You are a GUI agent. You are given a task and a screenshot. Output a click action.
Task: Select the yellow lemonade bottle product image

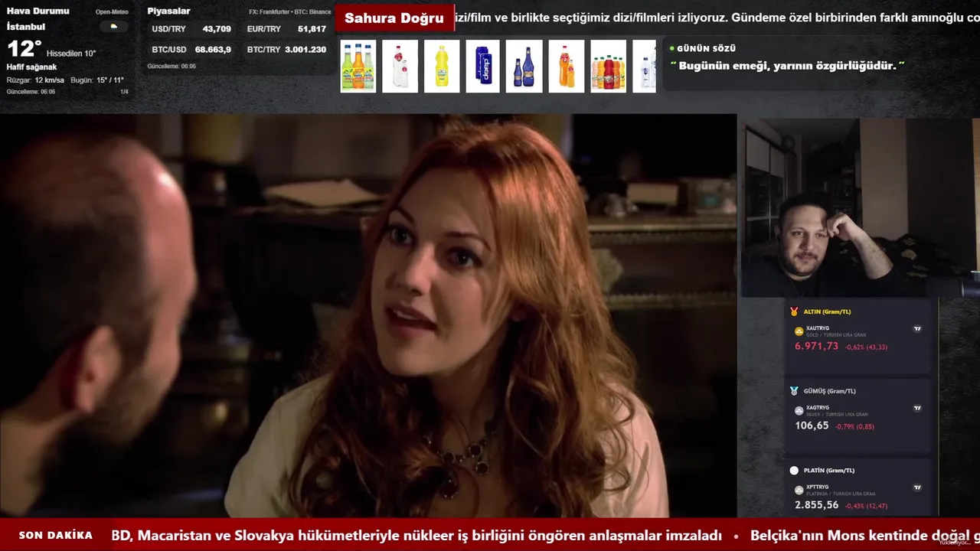(442, 67)
